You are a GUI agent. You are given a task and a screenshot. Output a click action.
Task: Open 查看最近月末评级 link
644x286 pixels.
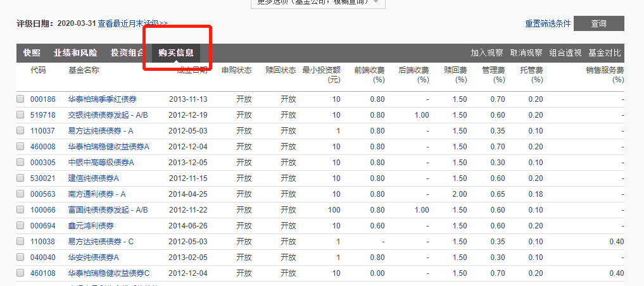pyautogui.click(x=132, y=23)
